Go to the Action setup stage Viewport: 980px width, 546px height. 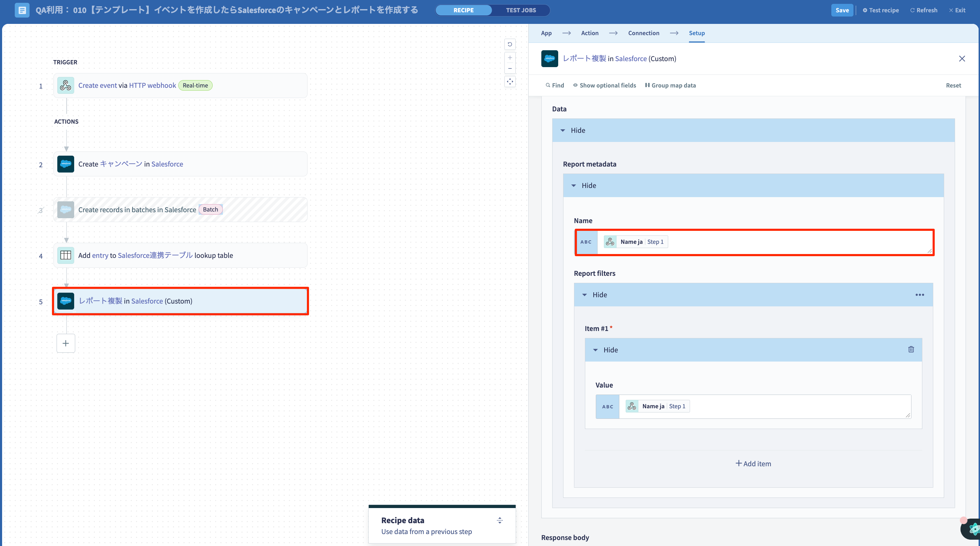[589, 33]
